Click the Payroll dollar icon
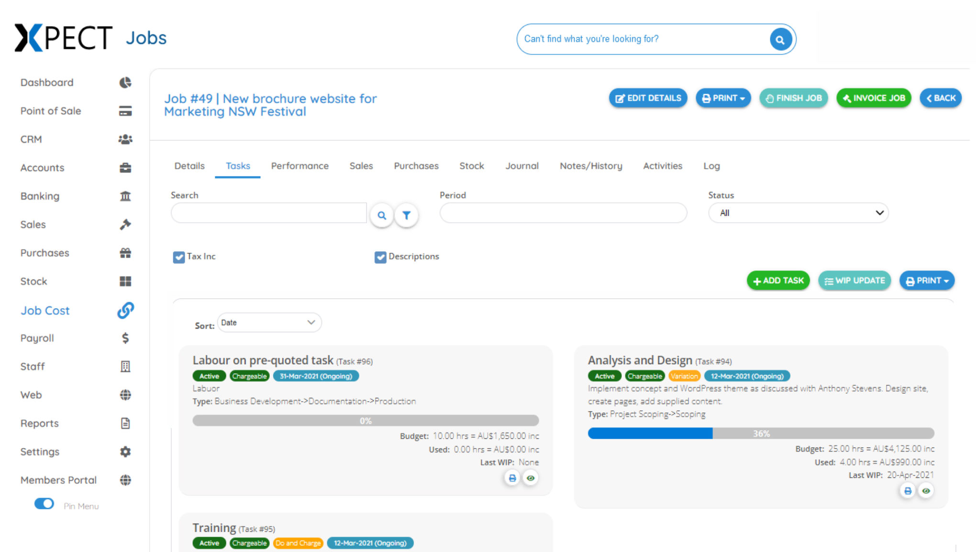The height and width of the screenshot is (552, 980). click(125, 338)
